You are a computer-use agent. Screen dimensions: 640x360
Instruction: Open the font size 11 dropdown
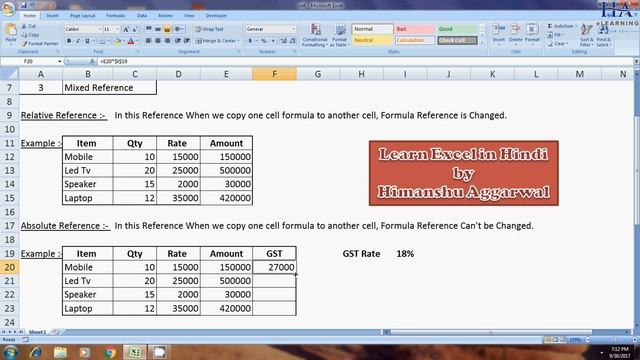(118, 29)
